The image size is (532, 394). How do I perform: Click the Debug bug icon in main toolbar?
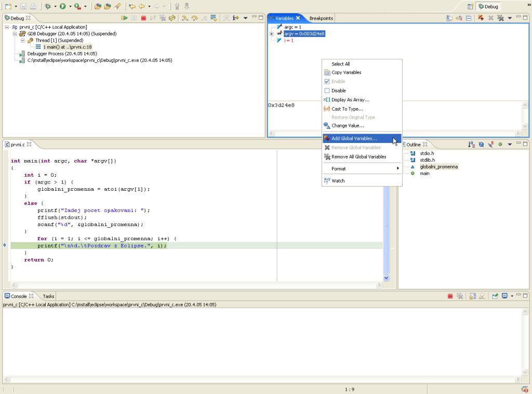48,6
